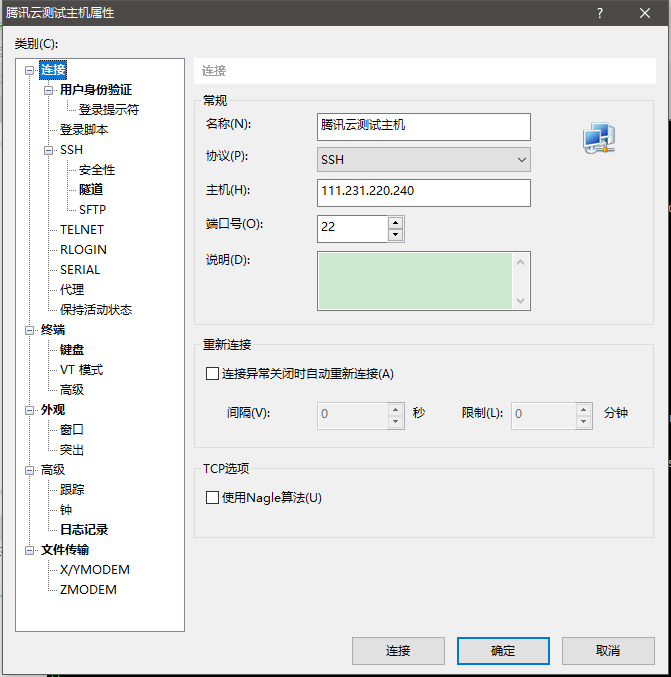
Task: Select 连接 category in tree
Action: click(53, 70)
